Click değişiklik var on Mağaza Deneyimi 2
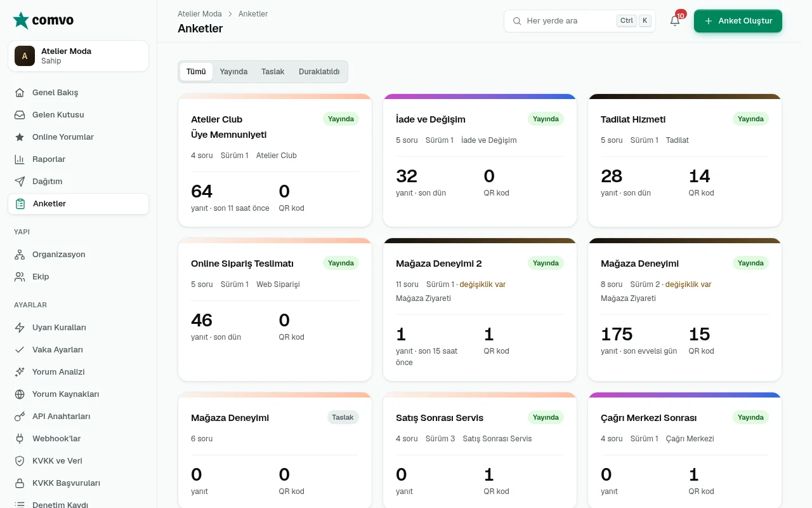This screenshot has height=508, width=812. pos(483,284)
